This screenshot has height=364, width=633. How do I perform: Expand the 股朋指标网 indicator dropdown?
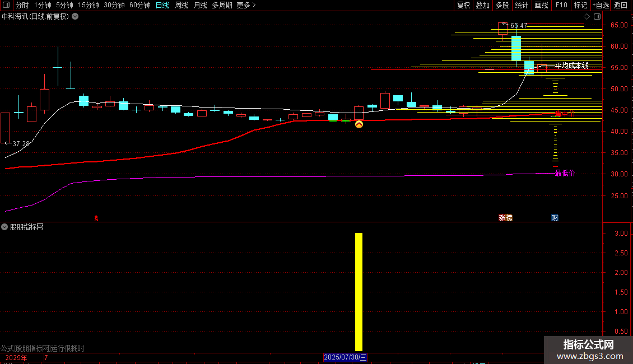4,227
